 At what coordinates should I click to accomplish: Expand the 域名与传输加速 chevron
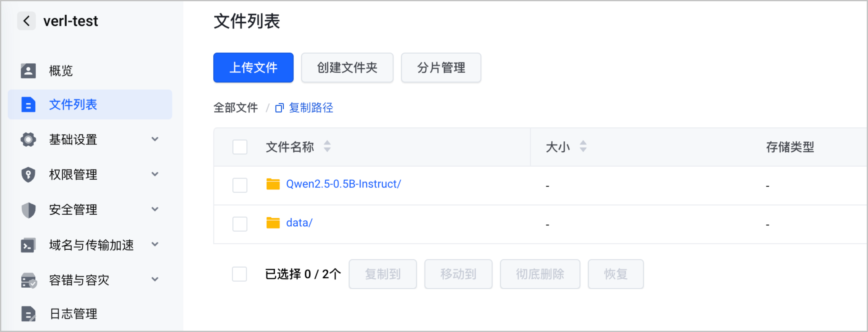155,244
